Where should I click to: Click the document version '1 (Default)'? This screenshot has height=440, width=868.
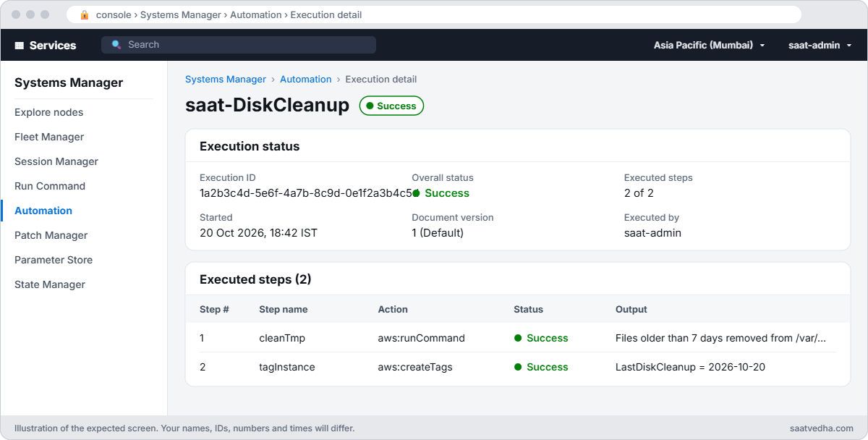tap(438, 233)
